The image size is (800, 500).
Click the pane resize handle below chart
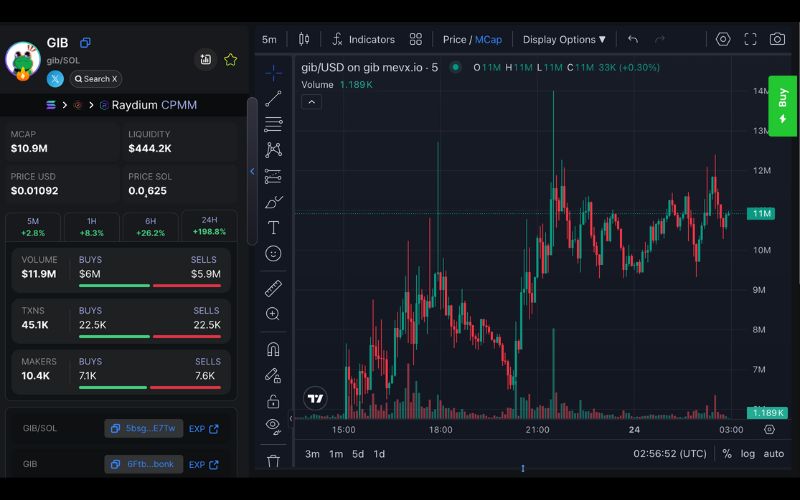tap(523, 468)
